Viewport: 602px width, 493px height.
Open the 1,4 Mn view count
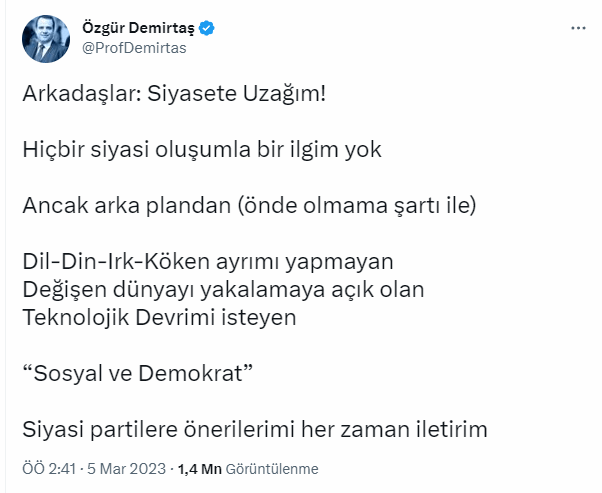point(200,468)
